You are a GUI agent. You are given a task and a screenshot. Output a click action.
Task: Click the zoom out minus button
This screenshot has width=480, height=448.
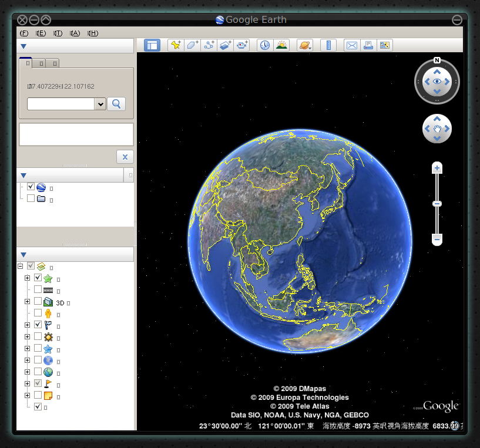[437, 240]
